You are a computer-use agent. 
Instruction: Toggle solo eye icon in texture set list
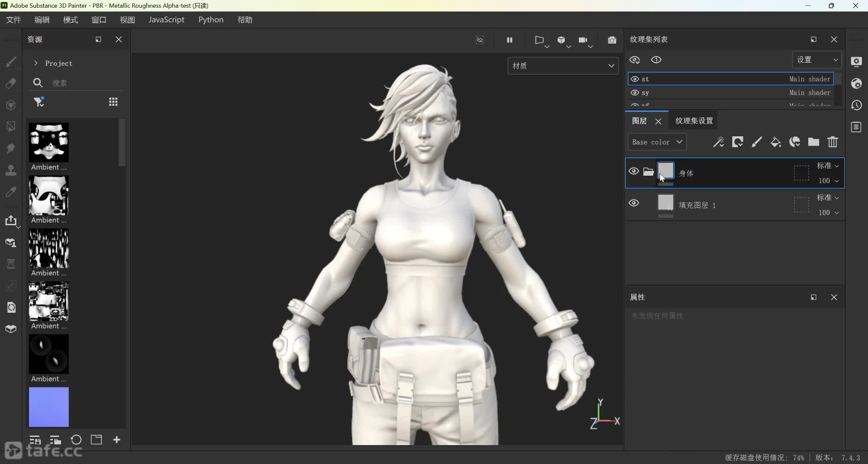(656, 60)
